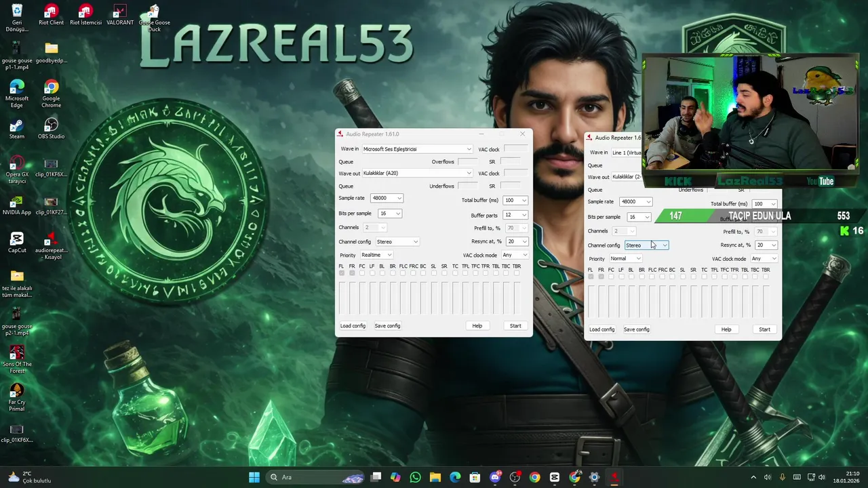The image size is (868, 488).
Task: Open WhatsApp from the taskbar
Action: tap(415, 477)
